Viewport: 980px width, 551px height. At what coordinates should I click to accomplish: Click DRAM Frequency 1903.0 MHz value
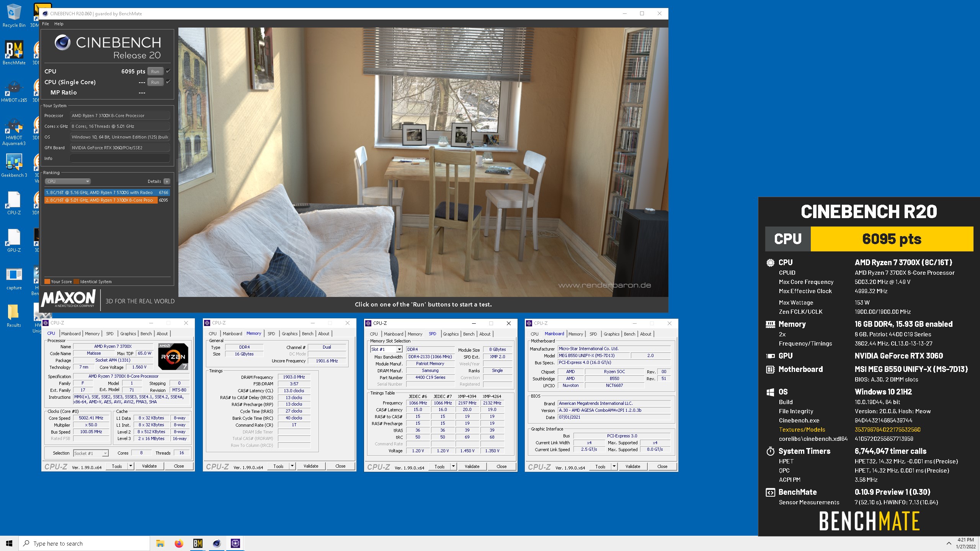click(294, 377)
